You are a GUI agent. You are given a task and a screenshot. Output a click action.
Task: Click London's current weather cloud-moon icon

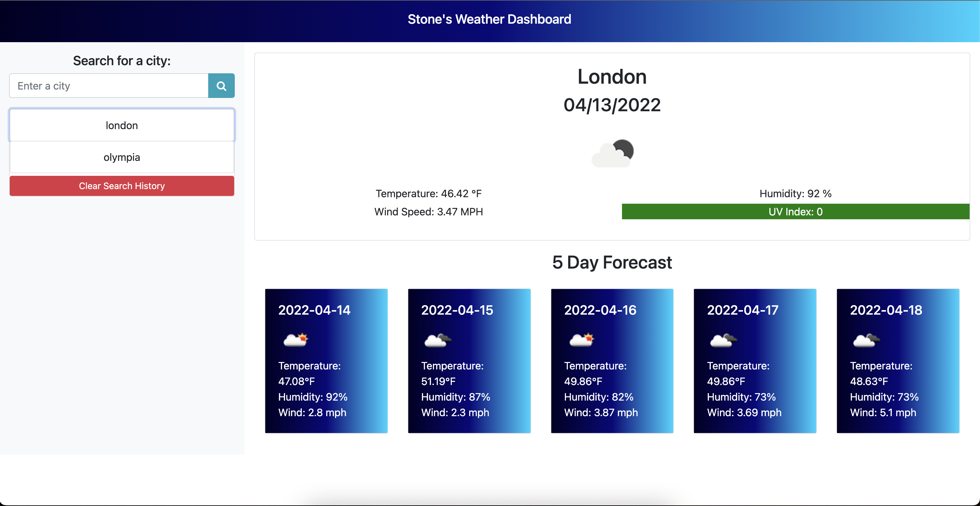coord(612,153)
